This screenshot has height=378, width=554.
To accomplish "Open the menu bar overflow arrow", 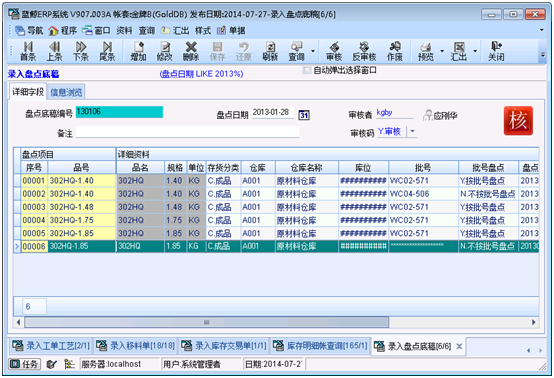I will [542, 30].
